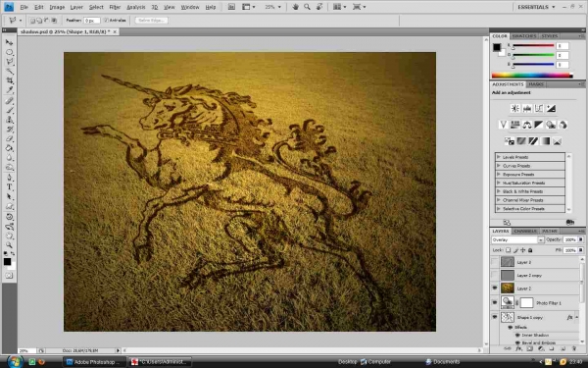This screenshot has height=368, width=588.
Task: Select the Magic Wand tool
Action: tap(10, 72)
